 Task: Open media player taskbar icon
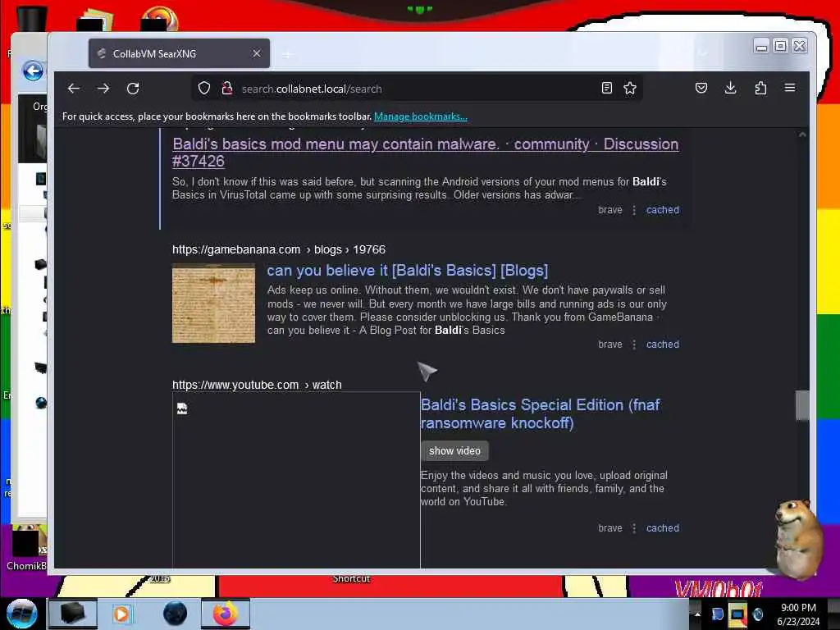[121, 614]
